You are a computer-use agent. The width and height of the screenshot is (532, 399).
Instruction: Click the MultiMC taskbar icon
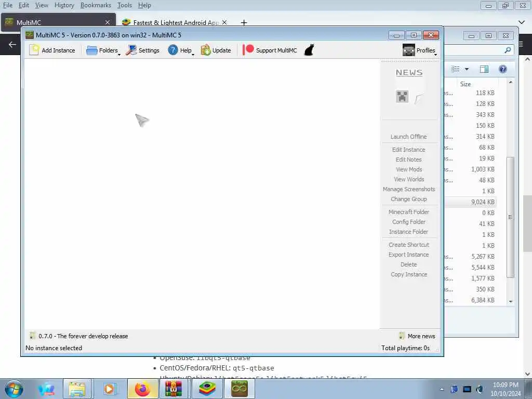pos(239,389)
